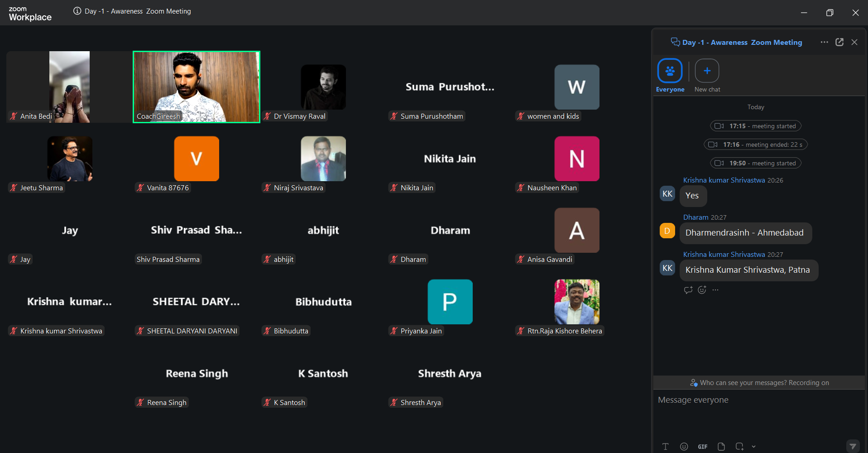Click the Reena Singh participant tile name
The height and width of the screenshot is (453, 868).
tap(197, 374)
